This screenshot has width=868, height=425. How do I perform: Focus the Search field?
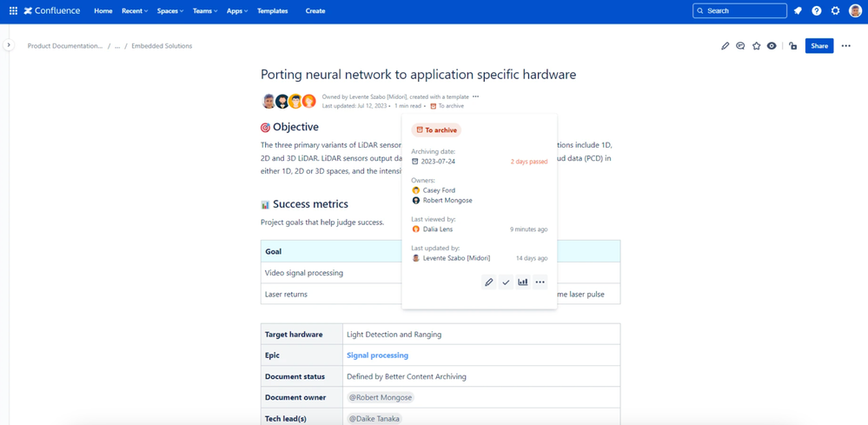tap(739, 10)
